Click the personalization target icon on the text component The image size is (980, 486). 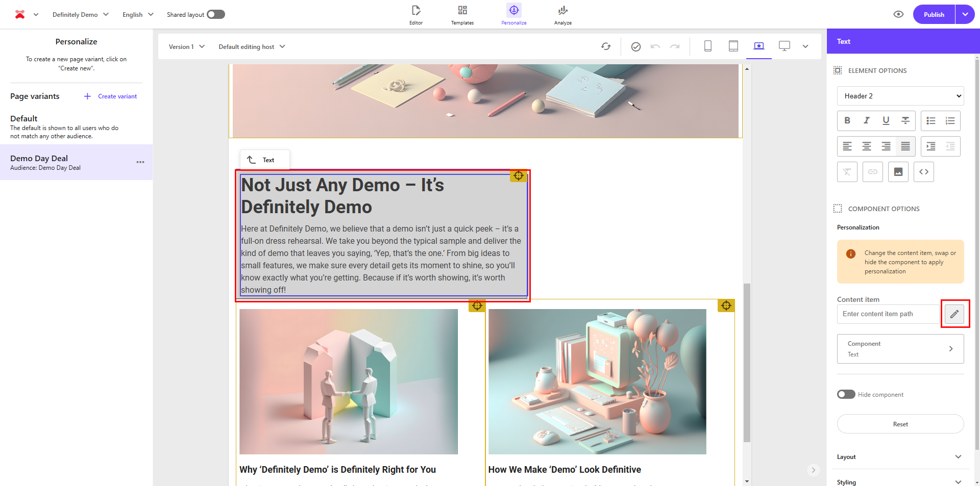(519, 175)
